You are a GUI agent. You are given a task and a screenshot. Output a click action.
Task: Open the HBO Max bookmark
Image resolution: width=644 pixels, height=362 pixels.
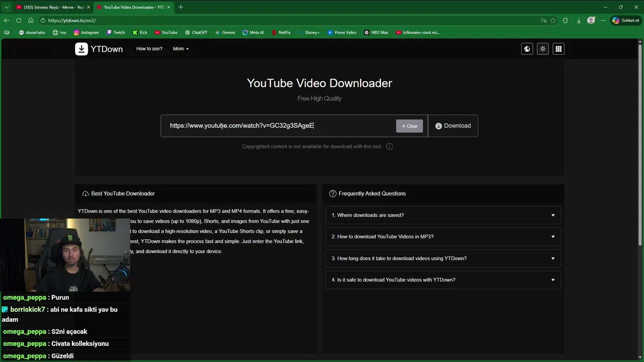click(x=376, y=32)
